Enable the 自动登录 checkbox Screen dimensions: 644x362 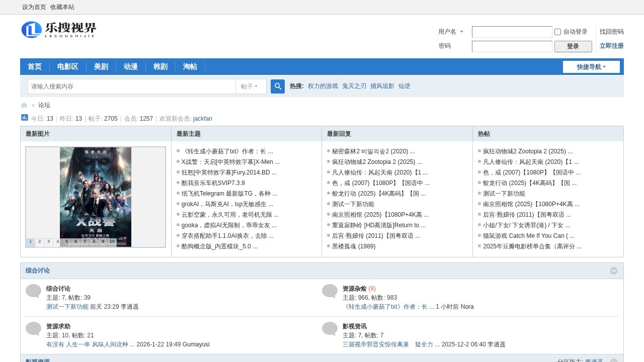click(x=557, y=32)
